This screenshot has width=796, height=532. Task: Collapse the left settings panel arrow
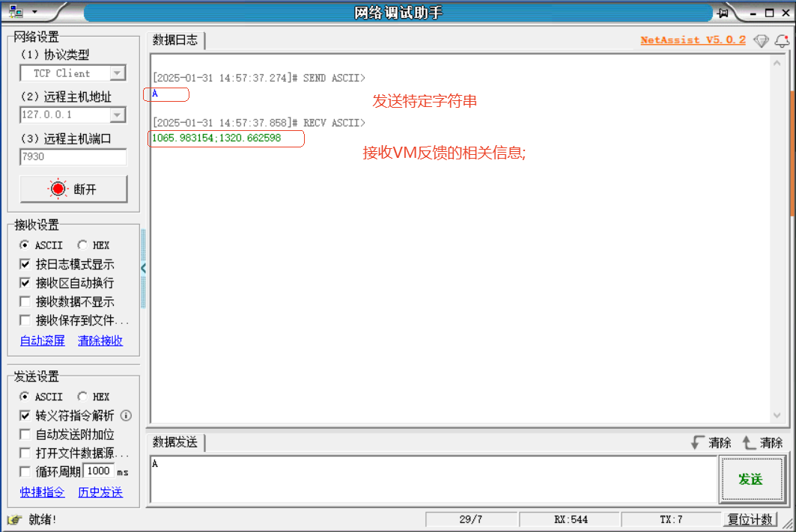pyautogui.click(x=143, y=269)
